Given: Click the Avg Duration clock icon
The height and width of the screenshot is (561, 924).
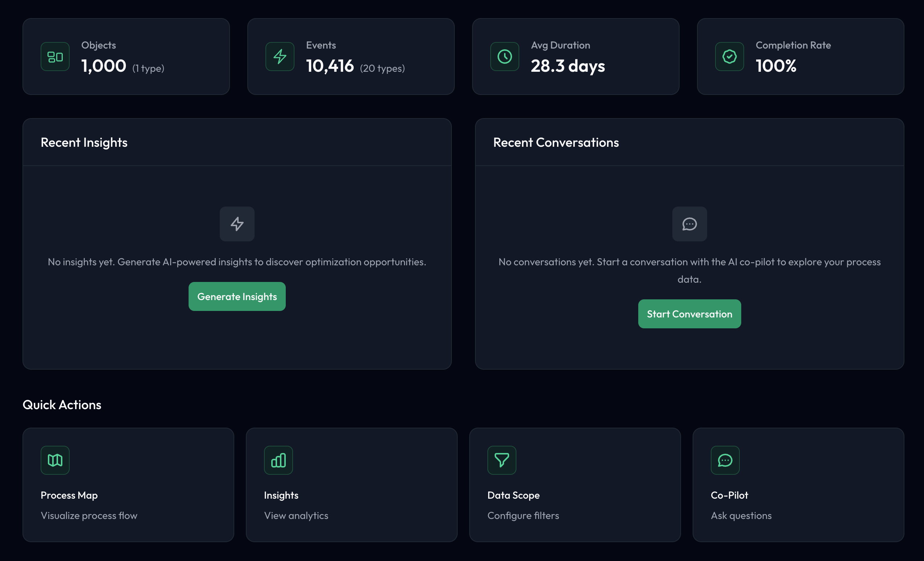Looking at the screenshot, I should [x=504, y=57].
